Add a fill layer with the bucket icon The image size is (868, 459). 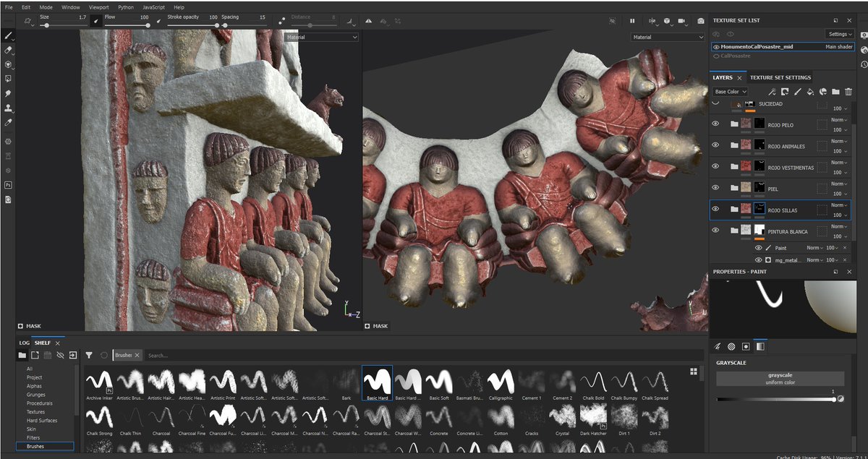pos(810,92)
